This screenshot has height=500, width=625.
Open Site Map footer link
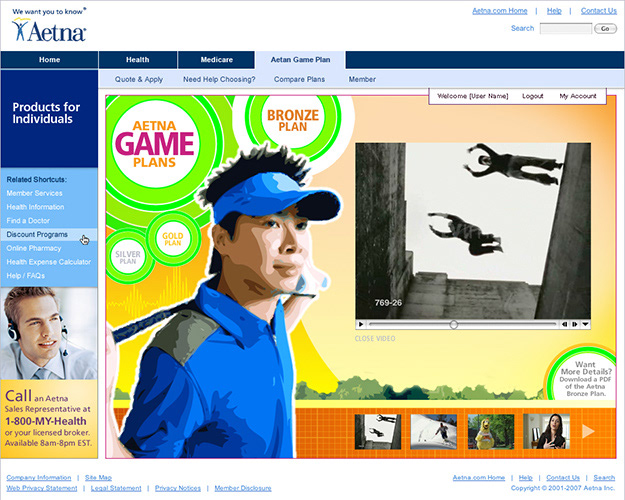[98, 478]
